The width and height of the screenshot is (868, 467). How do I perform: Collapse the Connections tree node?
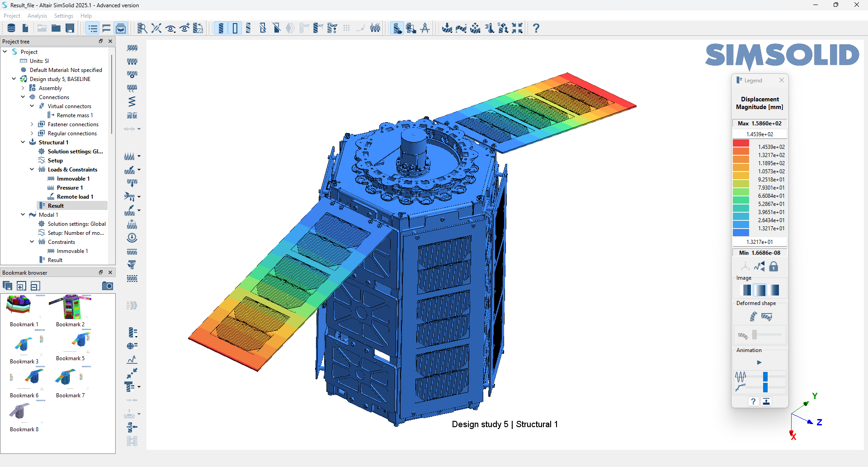click(x=23, y=97)
